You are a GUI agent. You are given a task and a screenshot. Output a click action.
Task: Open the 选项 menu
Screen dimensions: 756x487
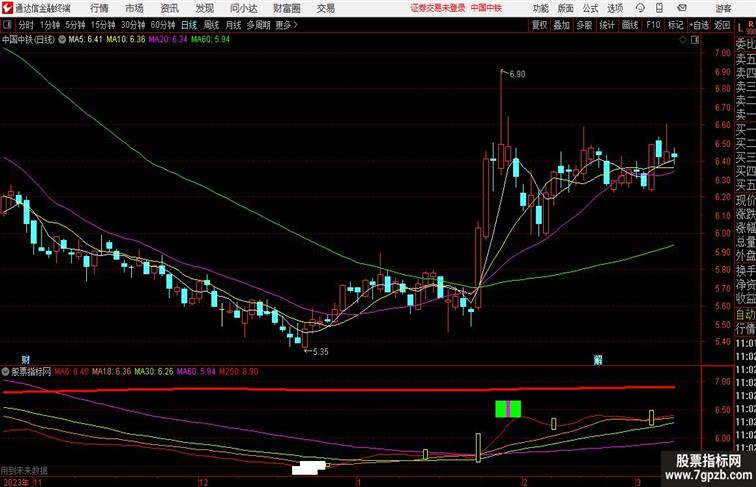(x=615, y=8)
